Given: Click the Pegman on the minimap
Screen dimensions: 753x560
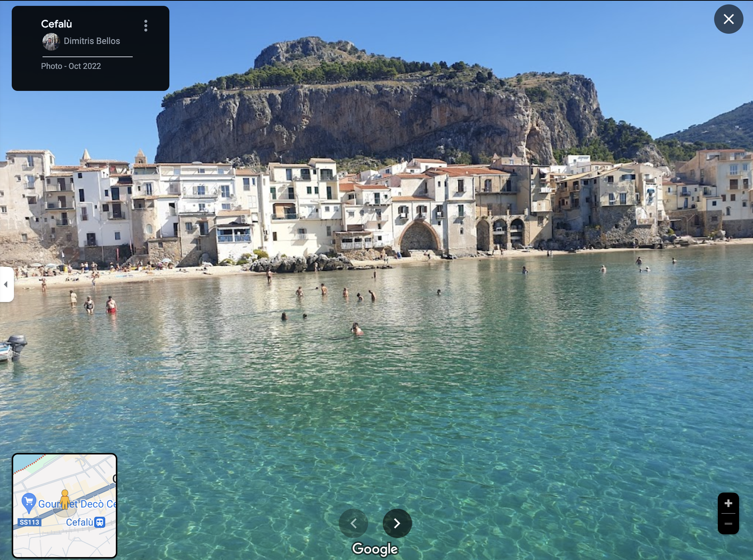Looking at the screenshot, I should click(65, 499).
